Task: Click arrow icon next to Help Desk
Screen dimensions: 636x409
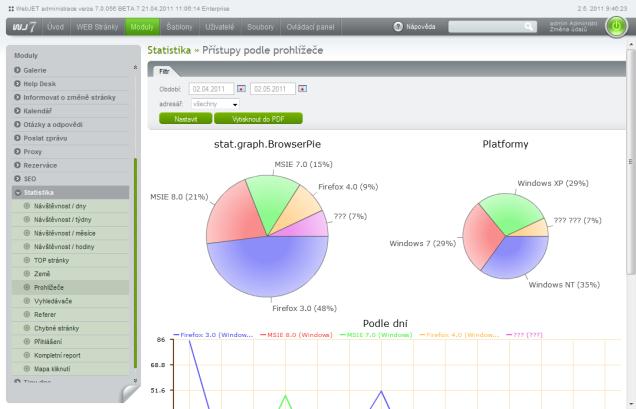Action: pyautogui.click(x=17, y=84)
